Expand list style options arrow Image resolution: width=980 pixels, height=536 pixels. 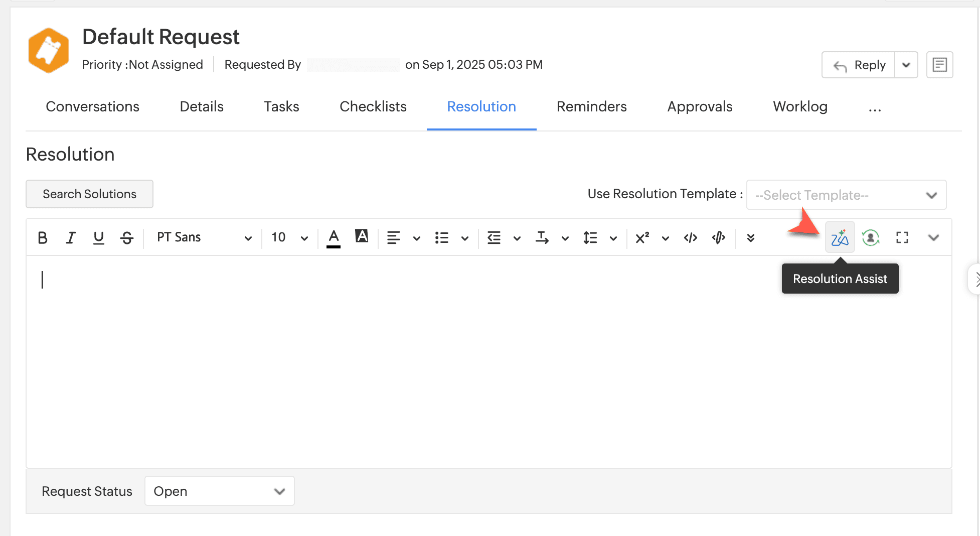(x=465, y=238)
